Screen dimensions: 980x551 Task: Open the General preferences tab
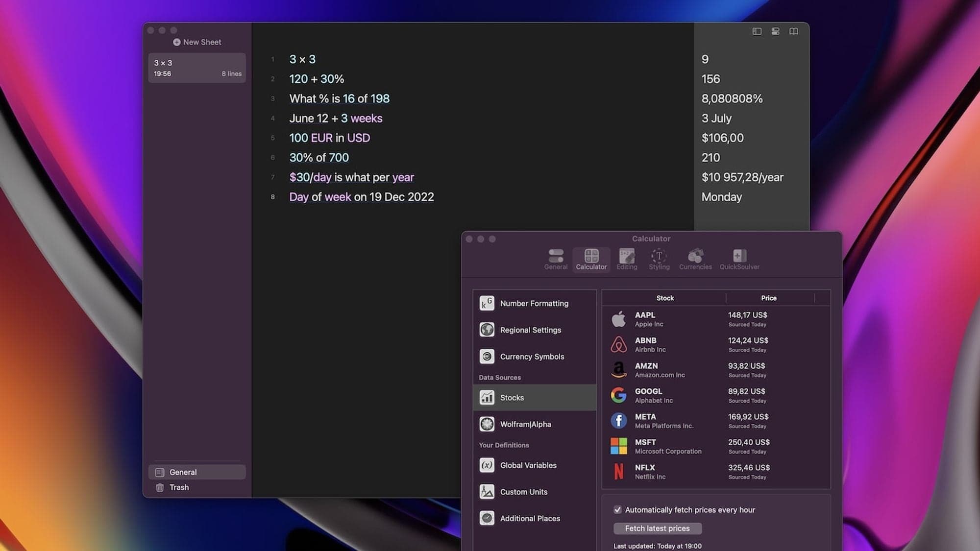point(556,259)
